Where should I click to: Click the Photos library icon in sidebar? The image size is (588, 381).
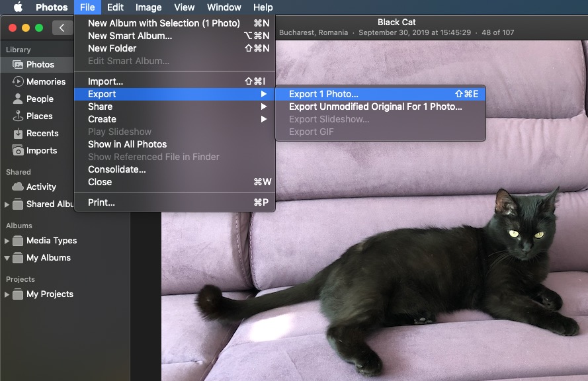(18, 65)
